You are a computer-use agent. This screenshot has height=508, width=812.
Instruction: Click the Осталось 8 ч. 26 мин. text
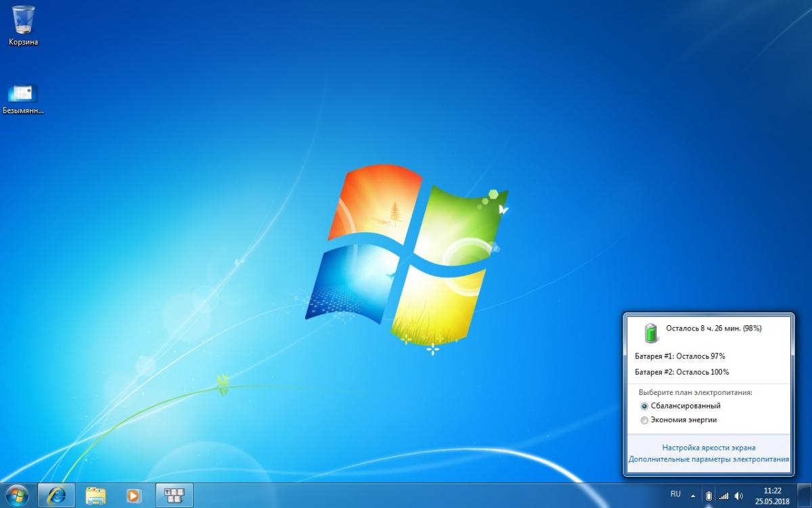coord(714,329)
